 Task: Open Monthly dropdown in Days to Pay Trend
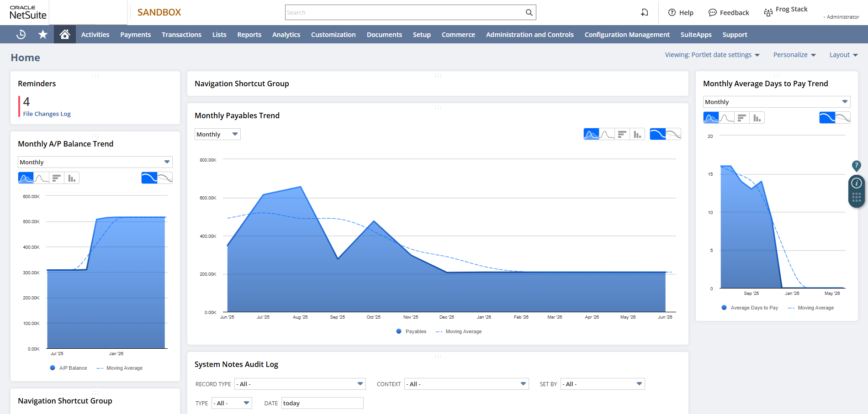[777, 102]
